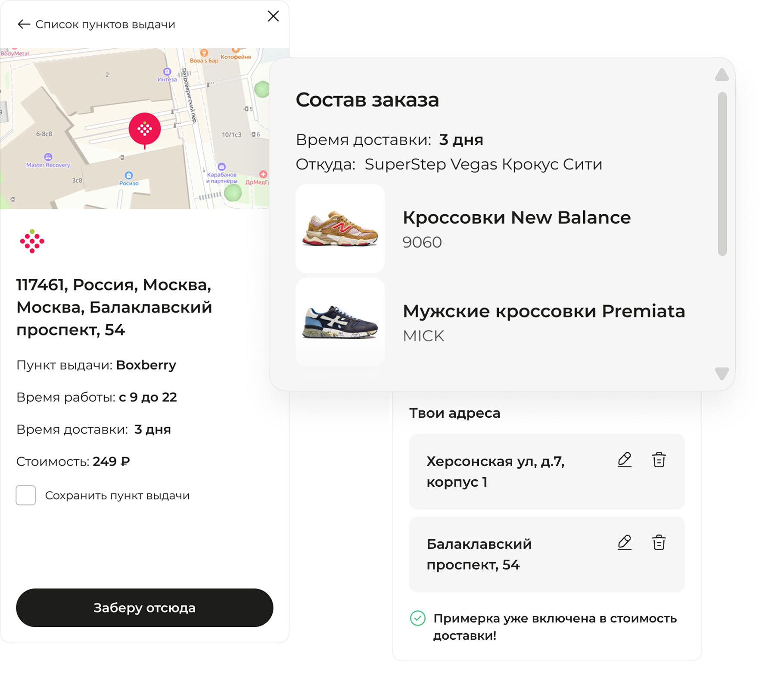
Task: Delete the Херсонская ул address
Action: pos(659,460)
